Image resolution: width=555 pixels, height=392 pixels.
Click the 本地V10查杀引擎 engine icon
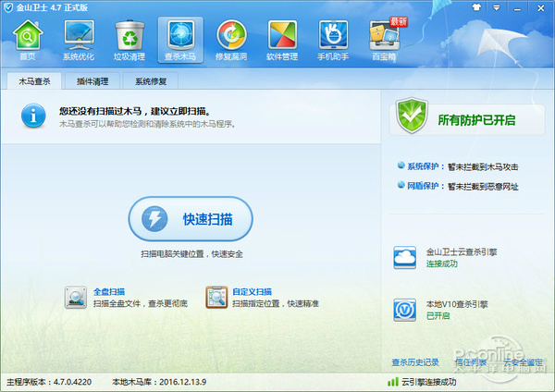pyautogui.click(x=404, y=310)
